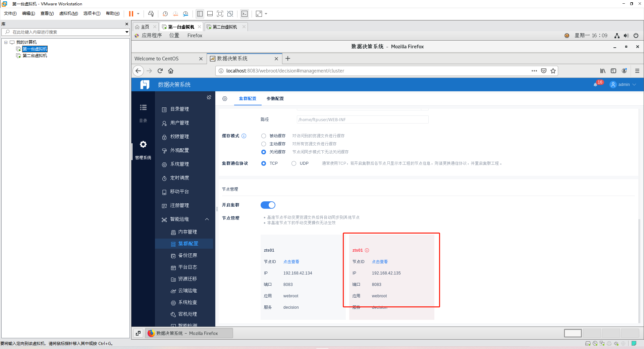Screen dimensions: 644x349
Task: Click VMware full screen icon
Action: tap(220, 14)
